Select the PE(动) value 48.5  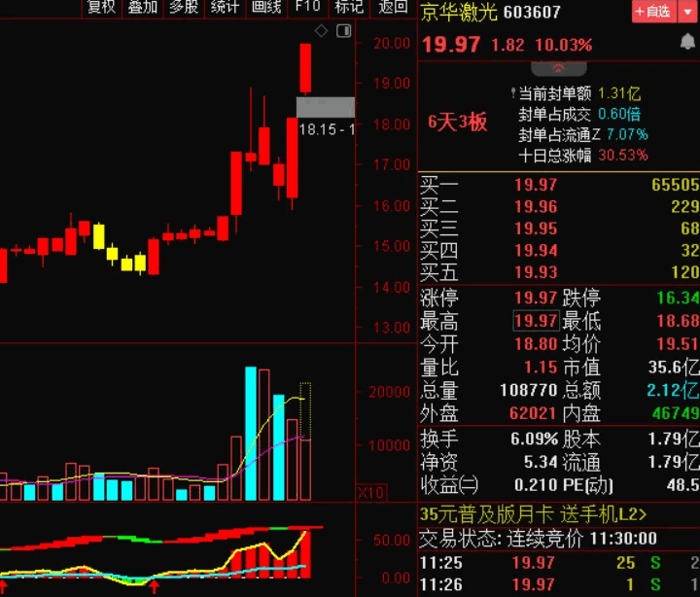pos(683,485)
